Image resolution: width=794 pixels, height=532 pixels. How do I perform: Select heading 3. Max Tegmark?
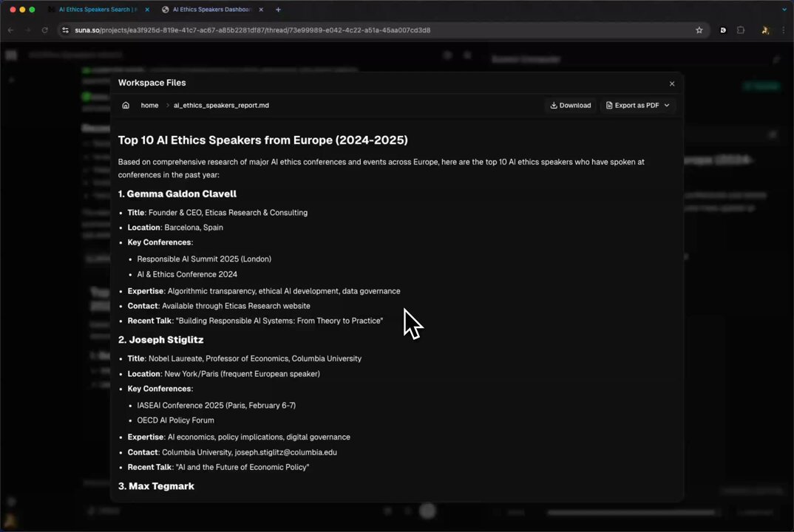click(157, 486)
